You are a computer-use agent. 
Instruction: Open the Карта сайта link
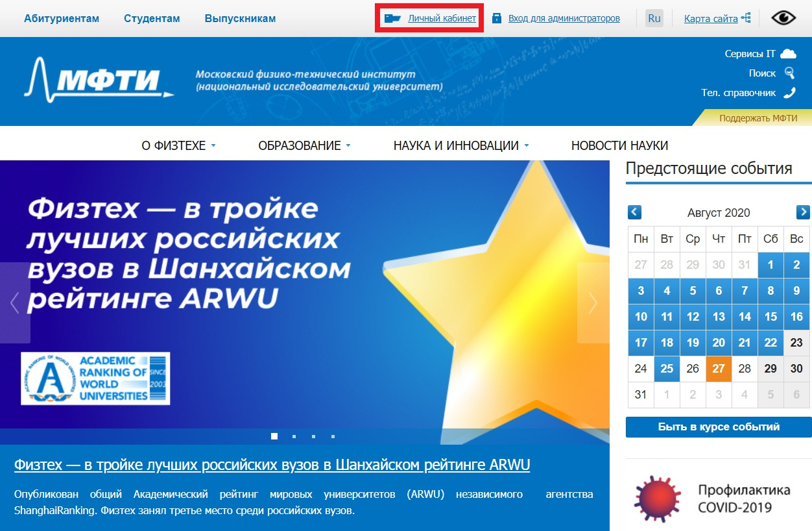pos(711,18)
